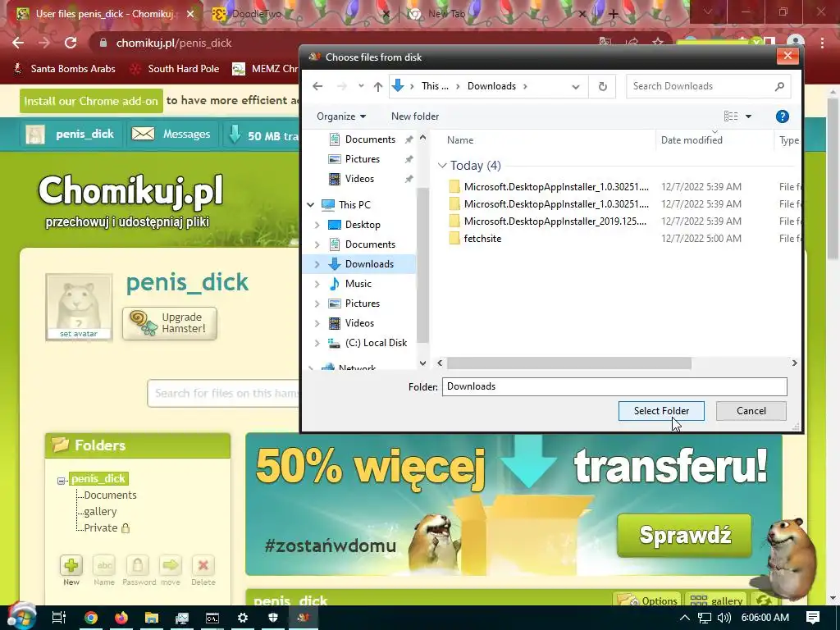Select pinned Pictures in quick access
The width and height of the screenshot is (840, 630).
tap(362, 159)
